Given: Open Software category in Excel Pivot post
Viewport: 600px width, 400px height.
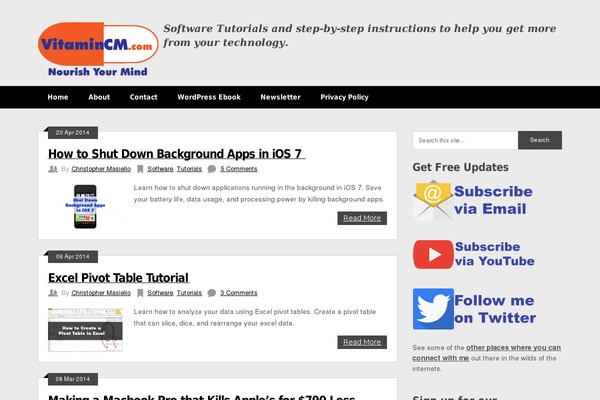Looking at the screenshot, I should (x=160, y=293).
